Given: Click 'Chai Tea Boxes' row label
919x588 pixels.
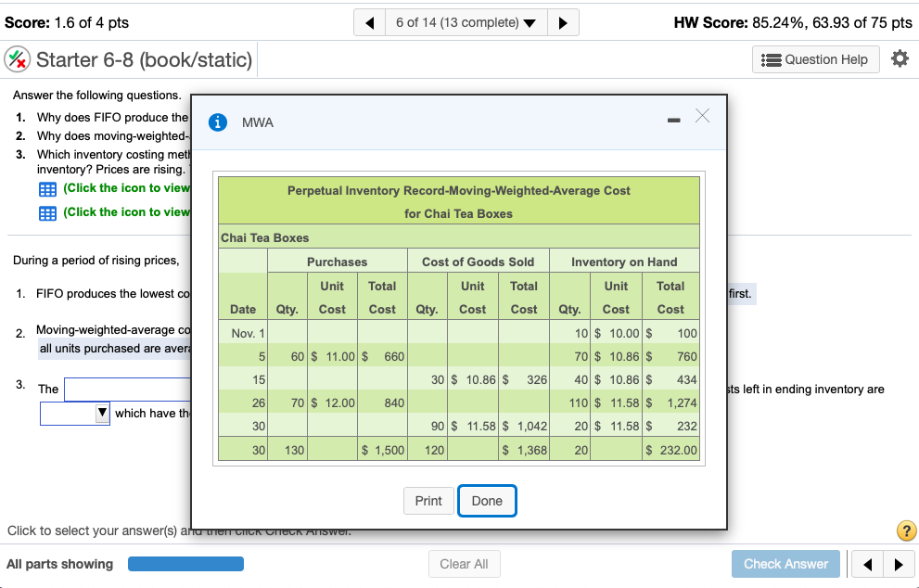Looking at the screenshot, I should point(265,238).
